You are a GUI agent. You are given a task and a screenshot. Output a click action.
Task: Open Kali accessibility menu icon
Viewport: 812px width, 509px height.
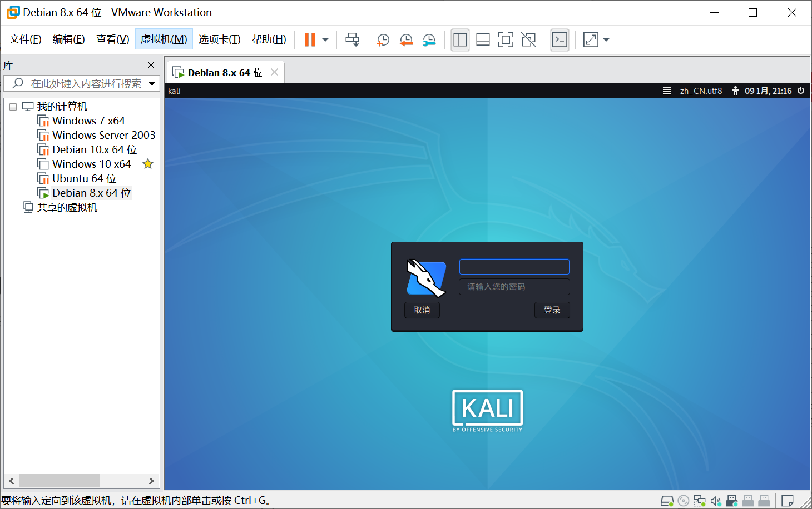pos(735,91)
